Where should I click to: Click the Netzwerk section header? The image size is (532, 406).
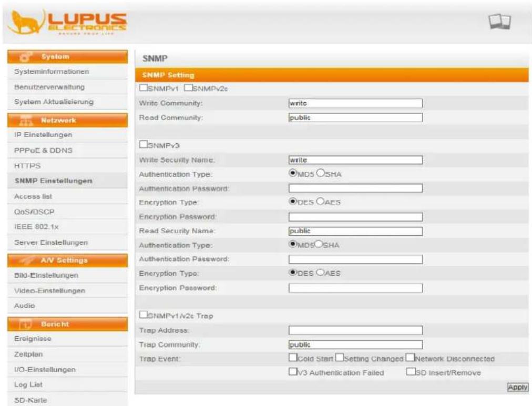(67, 120)
